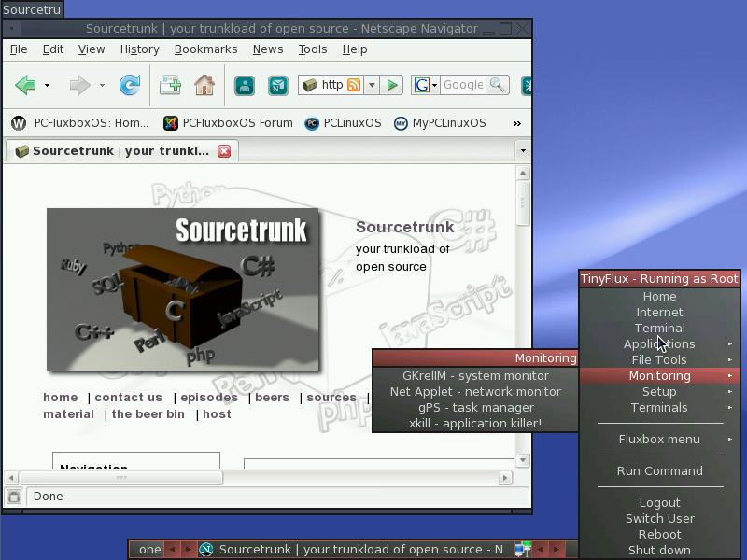Open the Forward history dropdown arrow
The width and height of the screenshot is (747, 560).
pyautogui.click(x=102, y=86)
